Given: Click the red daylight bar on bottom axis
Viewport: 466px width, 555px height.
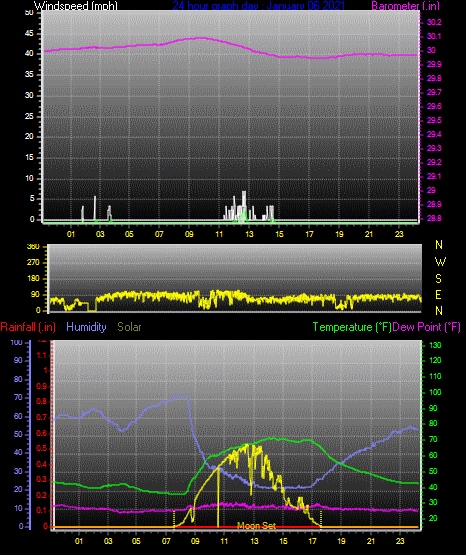Looking at the screenshot, I should pyautogui.click(x=248, y=527).
